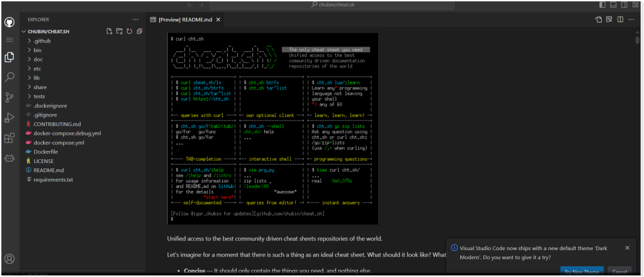Click scrollbar up arrow in preview
This screenshot has height=277, width=644.
pyautogui.click(x=637, y=33)
